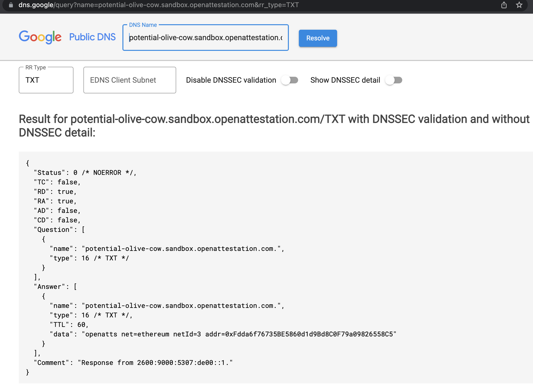
Task: Click the share icon in address bar
Action: (x=504, y=5)
